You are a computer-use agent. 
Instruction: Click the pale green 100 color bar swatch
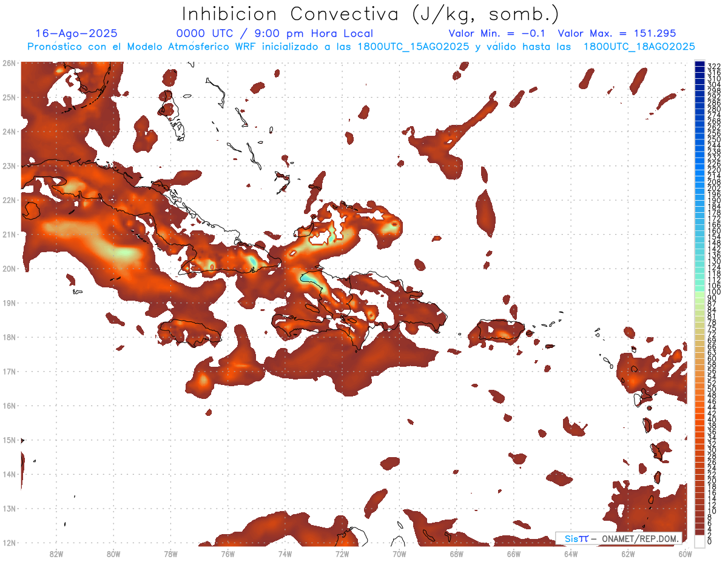point(700,294)
